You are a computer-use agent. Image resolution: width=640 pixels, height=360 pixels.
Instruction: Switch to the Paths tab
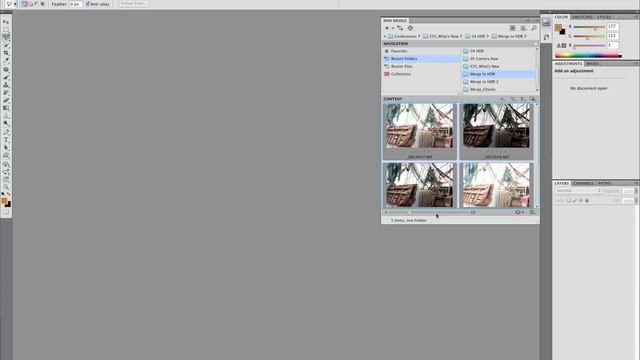pos(604,183)
